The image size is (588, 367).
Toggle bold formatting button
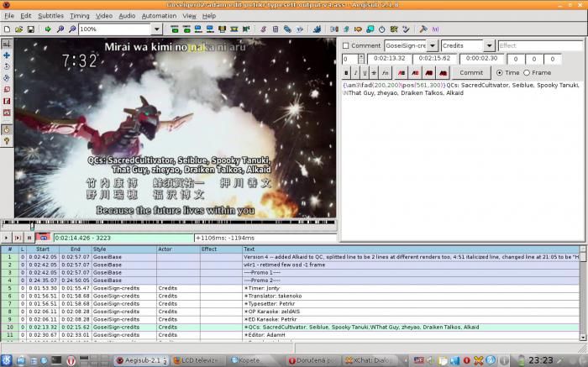click(x=346, y=73)
